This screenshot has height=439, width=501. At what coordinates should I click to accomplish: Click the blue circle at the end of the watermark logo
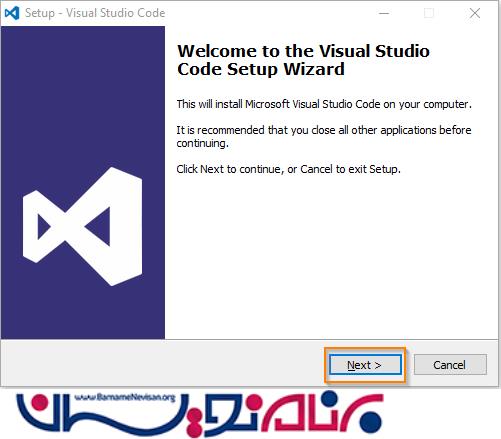(x=372, y=423)
